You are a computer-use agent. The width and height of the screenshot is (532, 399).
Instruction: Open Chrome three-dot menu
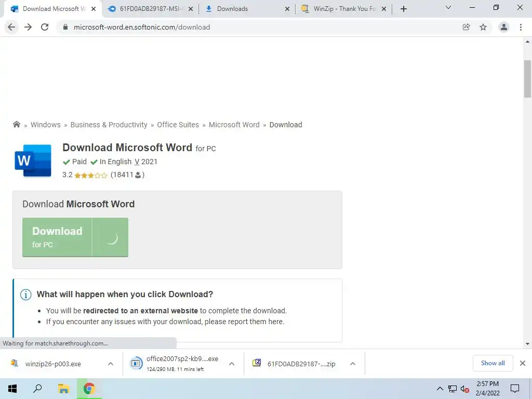(521, 27)
